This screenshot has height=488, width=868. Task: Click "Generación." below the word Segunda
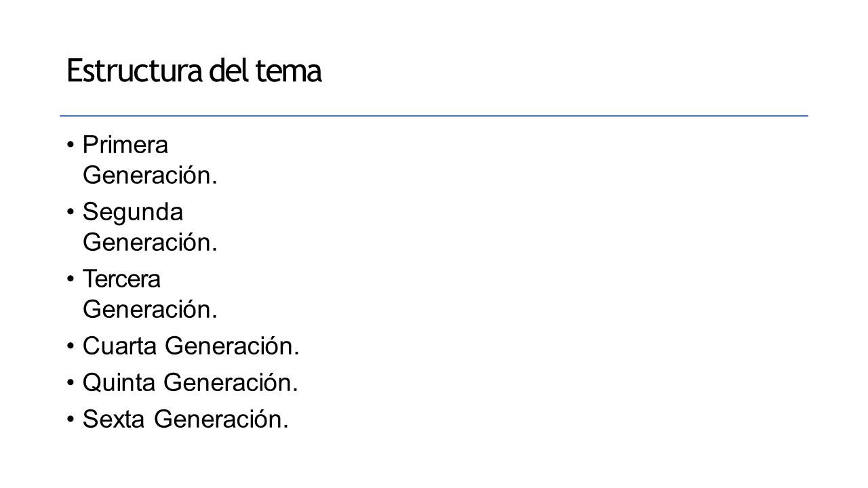point(150,243)
